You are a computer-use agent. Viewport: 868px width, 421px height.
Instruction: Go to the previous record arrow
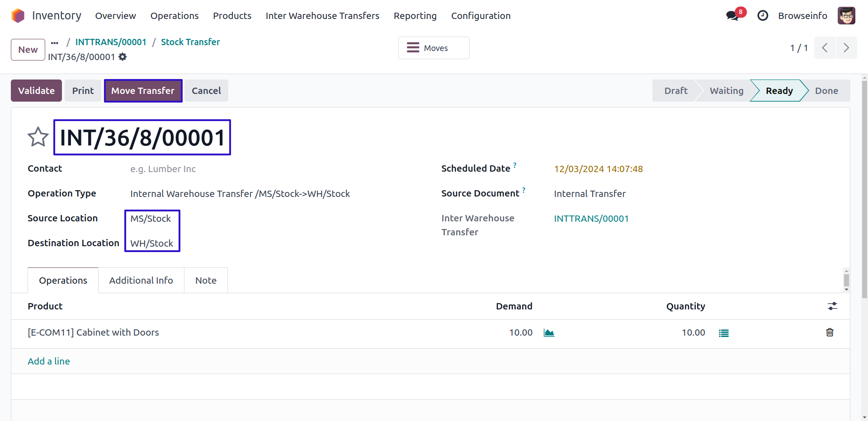coord(825,48)
